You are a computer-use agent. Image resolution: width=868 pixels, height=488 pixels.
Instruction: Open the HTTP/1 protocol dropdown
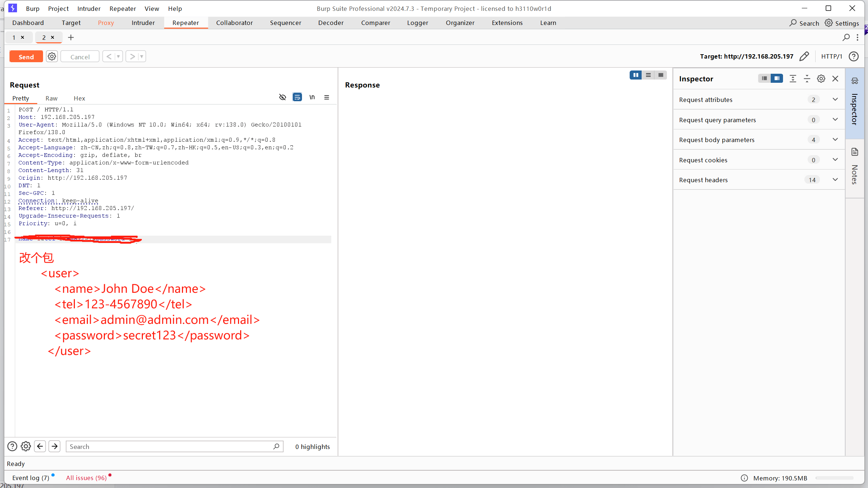pos(831,56)
